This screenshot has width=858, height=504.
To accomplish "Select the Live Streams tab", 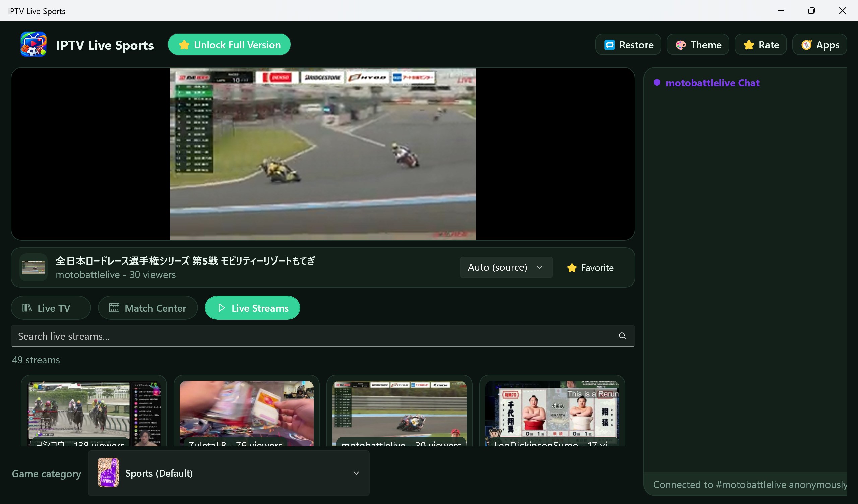I will click(252, 308).
